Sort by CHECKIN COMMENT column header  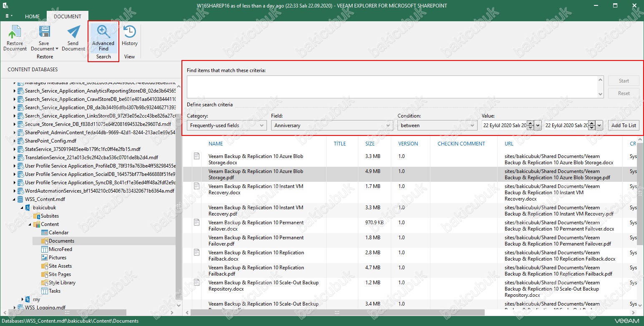click(x=461, y=143)
